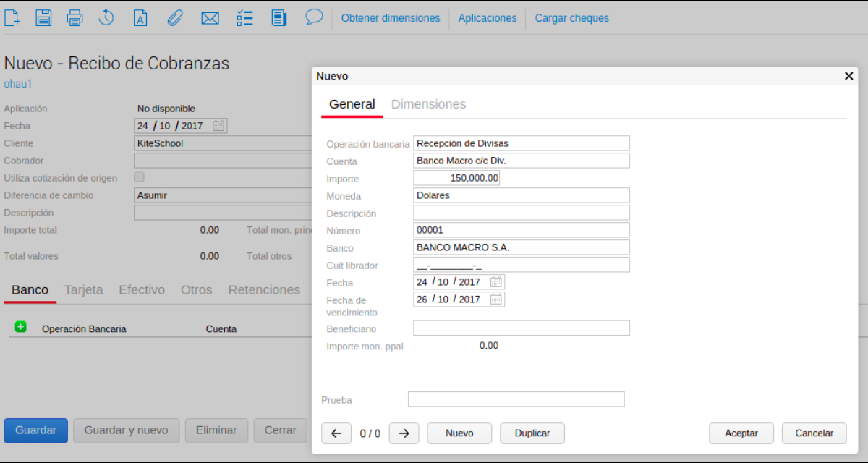
Task: Click the Duplicar button
Action: tap(532, 433)
